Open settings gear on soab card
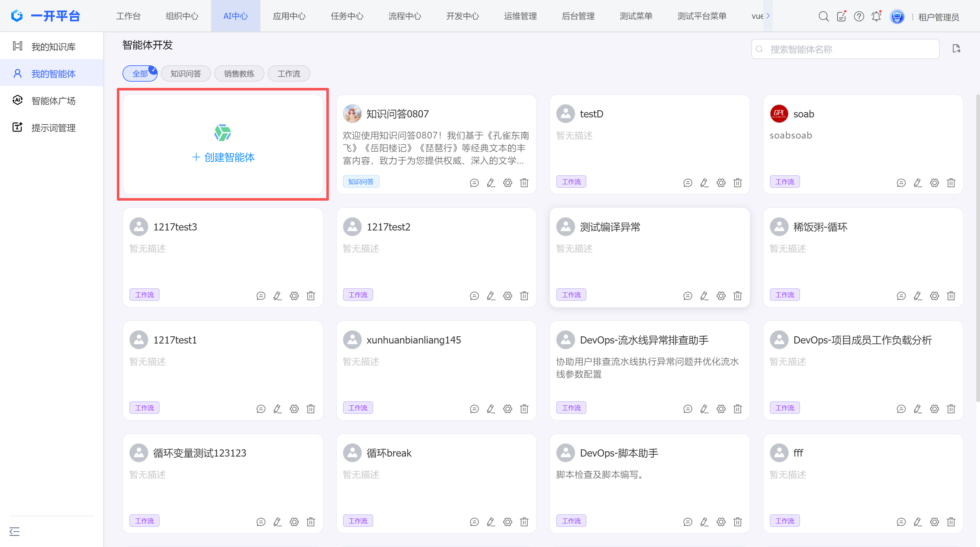Image resolution: width=980 pixels, height=547 pixels. (x=934, y=182)
